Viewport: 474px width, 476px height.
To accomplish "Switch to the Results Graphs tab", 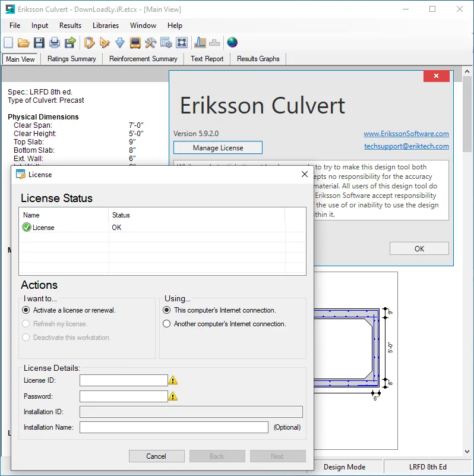I will pyautogui.click(x=258, y=59).
